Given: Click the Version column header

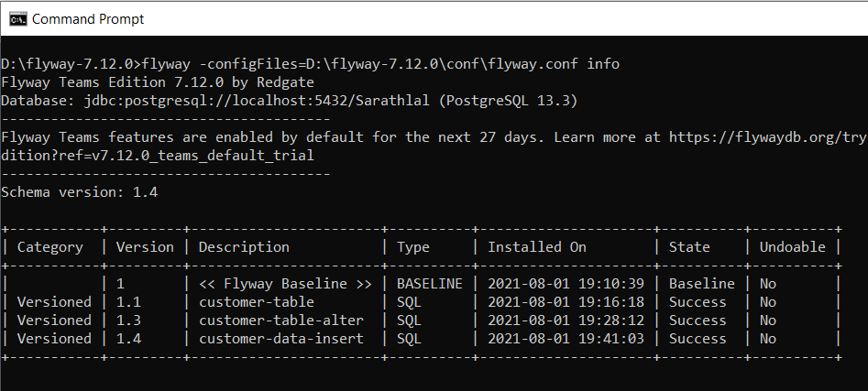Looking at the screenshot, I should (145, 246).
